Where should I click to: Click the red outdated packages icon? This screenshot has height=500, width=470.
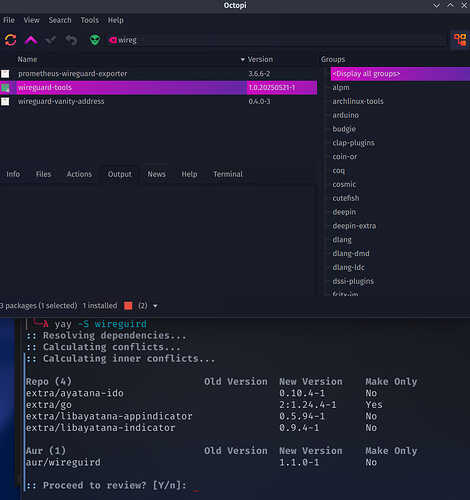(x=128, y=306)
